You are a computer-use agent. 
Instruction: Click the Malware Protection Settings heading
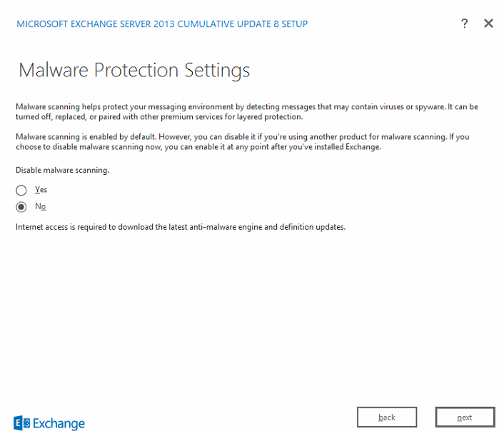click(x=134, y=71)
